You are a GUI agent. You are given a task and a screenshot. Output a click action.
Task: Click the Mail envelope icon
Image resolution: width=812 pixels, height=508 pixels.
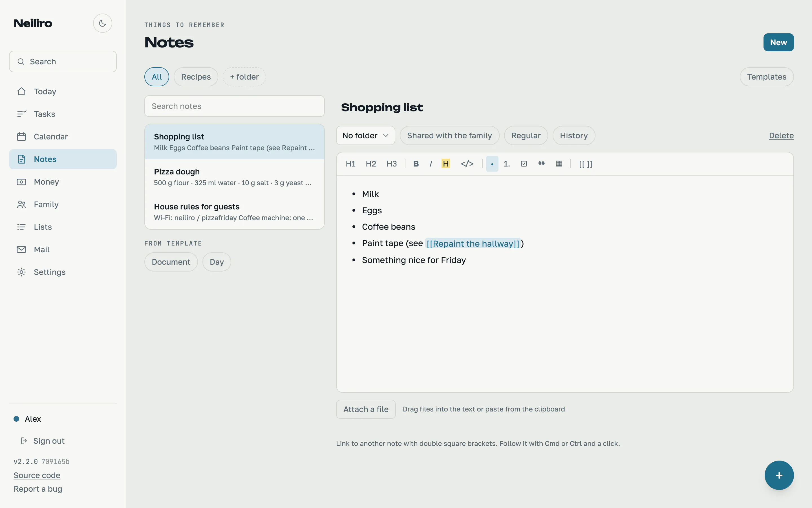pyautogui.click(x=21, y=249)
